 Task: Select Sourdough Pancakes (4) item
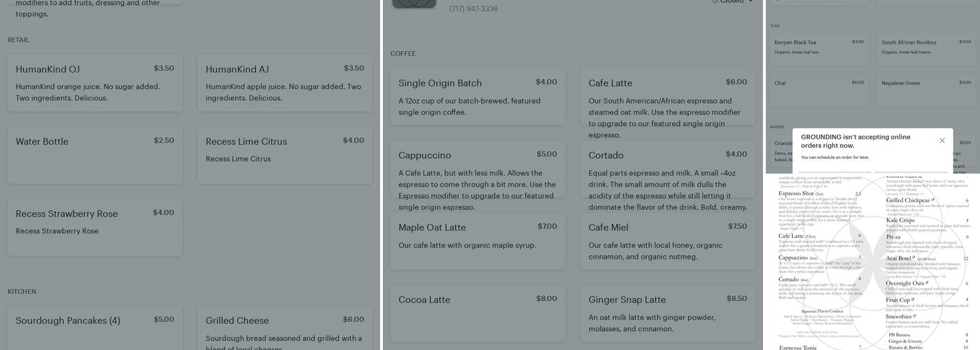(x=95, y=328)
